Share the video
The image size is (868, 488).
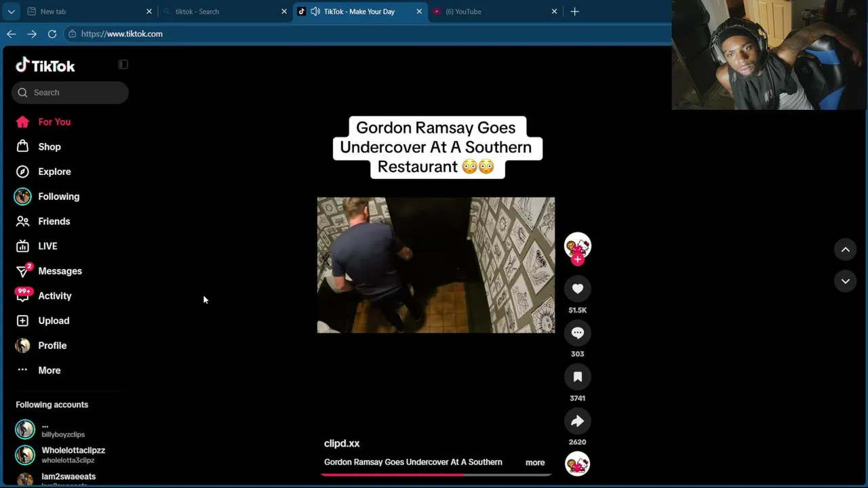578,421
